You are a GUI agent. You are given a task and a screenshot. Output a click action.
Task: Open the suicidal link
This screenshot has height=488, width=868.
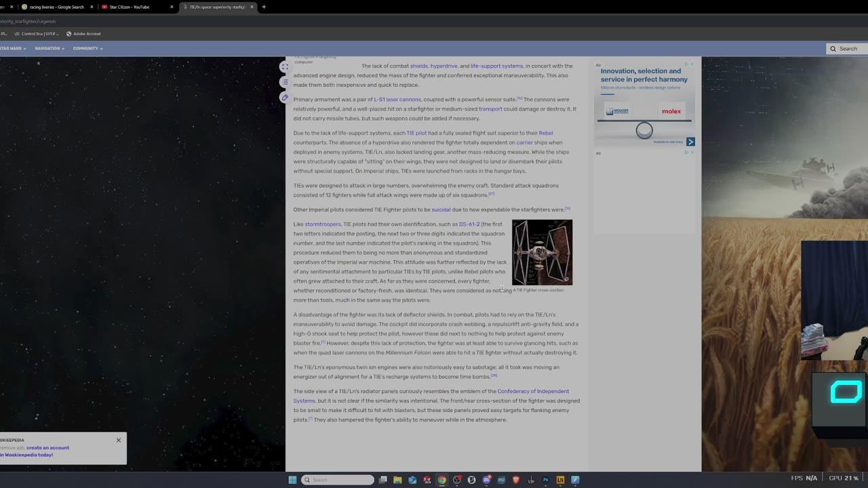(441, 210)
